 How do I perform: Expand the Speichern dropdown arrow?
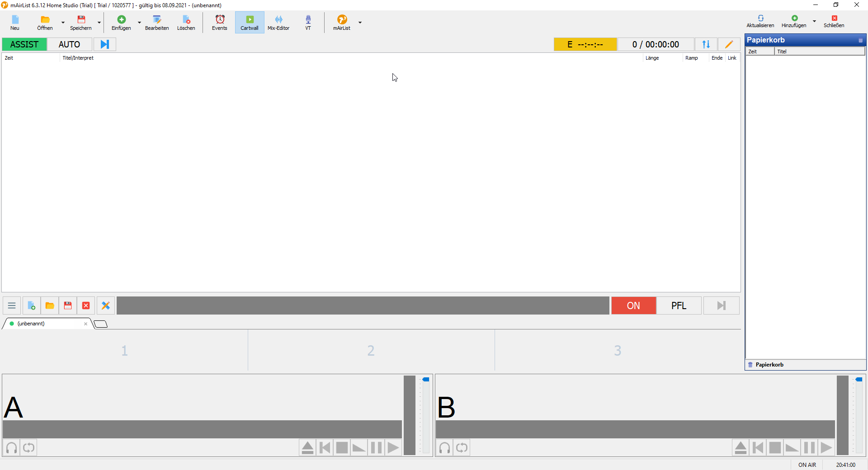99,22
